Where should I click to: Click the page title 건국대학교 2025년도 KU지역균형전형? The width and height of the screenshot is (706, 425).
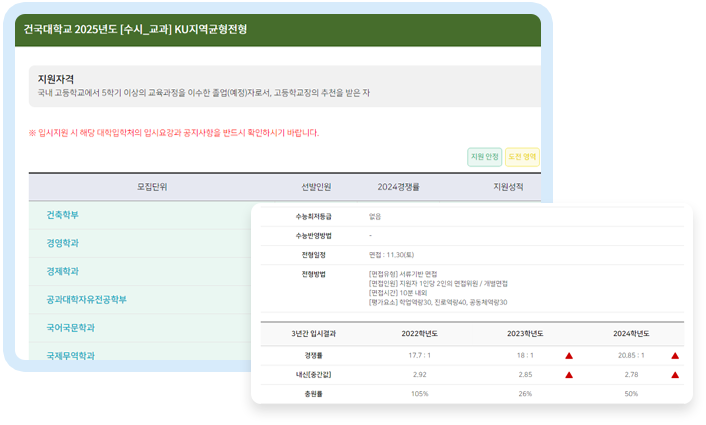click(x=135, y=29)
